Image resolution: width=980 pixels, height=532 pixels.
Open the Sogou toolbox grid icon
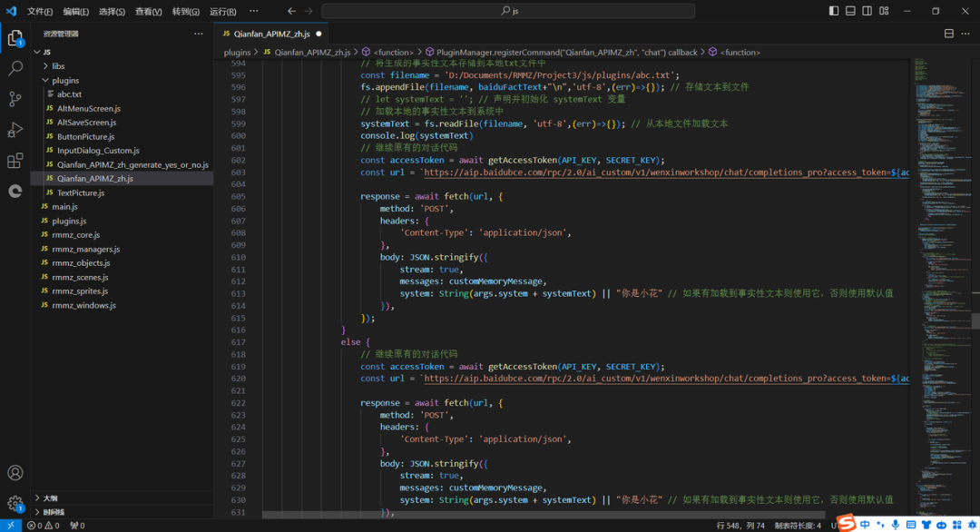tap(957, 525)
